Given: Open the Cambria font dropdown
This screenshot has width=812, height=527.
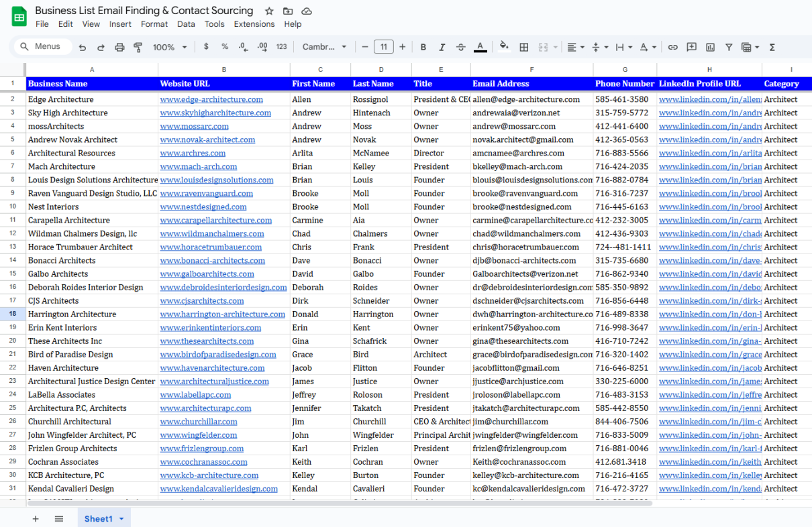Looking at the screenshot, I should point(325,47).
